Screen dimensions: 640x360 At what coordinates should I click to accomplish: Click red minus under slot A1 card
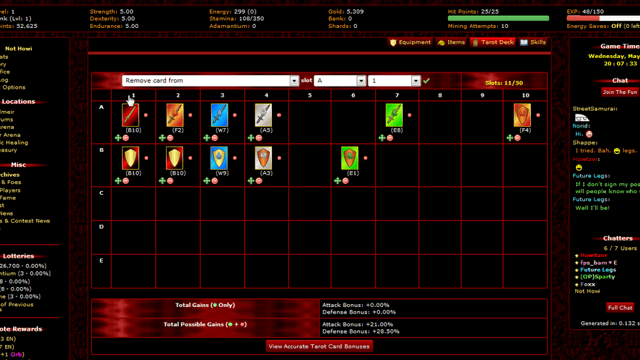[x=126, y=138]
